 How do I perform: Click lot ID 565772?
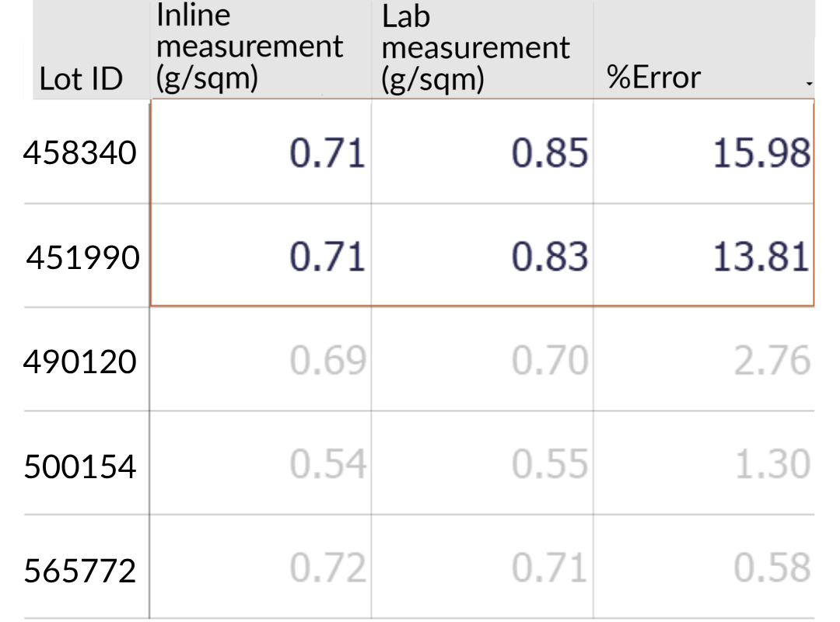(80, 571)
